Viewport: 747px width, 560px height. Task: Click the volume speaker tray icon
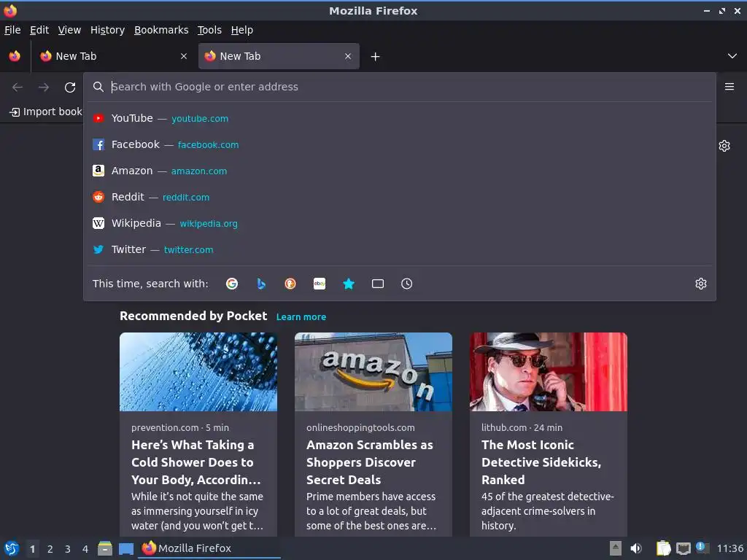click(x=636, y=548)
